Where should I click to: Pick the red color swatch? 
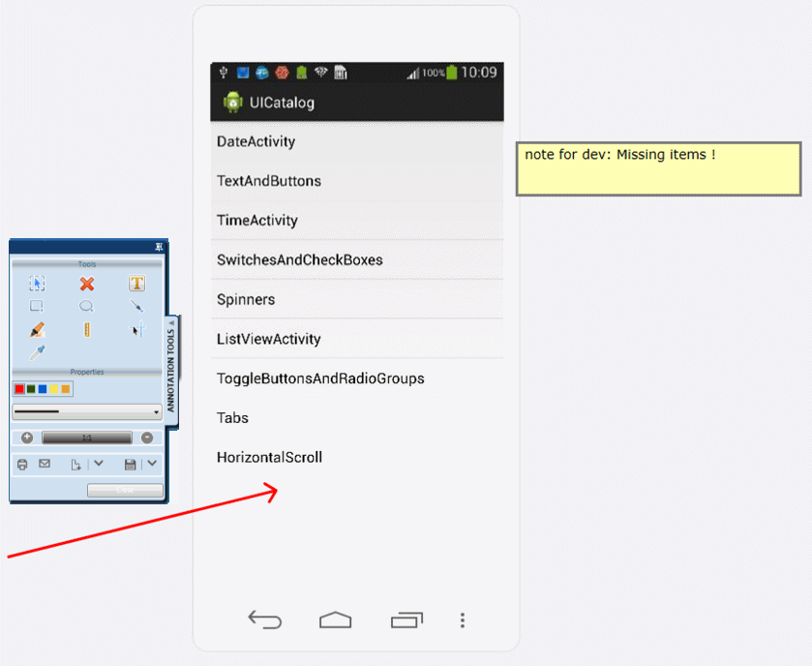point(18,389)
